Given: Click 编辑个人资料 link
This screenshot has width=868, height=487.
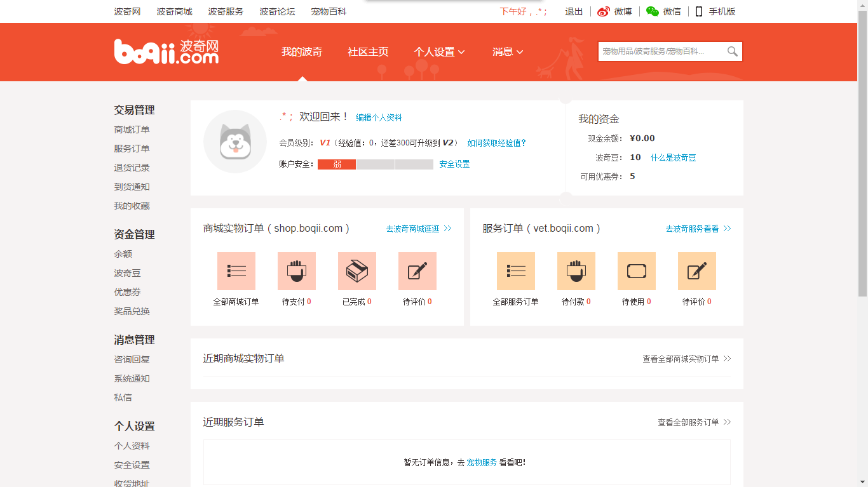Looking at the screenshot, I should pyautogui.click(x=379, y=117).
